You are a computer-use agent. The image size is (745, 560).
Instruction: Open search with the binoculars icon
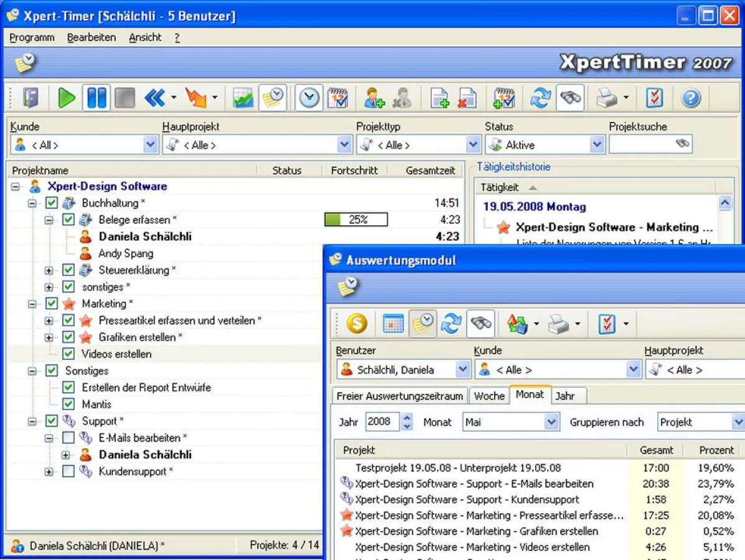click(571, 97)
